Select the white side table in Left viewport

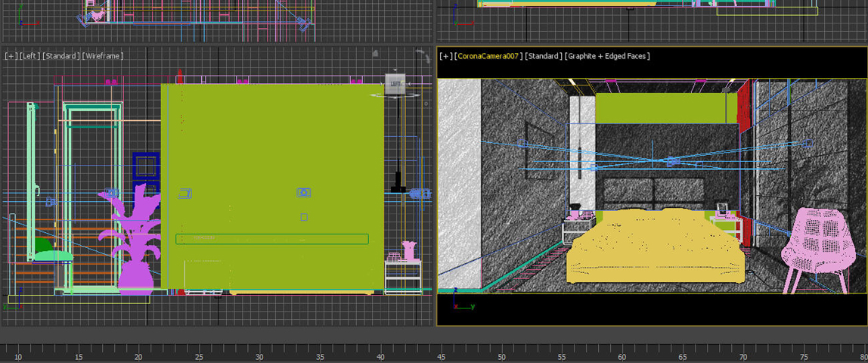coord(402,277)
